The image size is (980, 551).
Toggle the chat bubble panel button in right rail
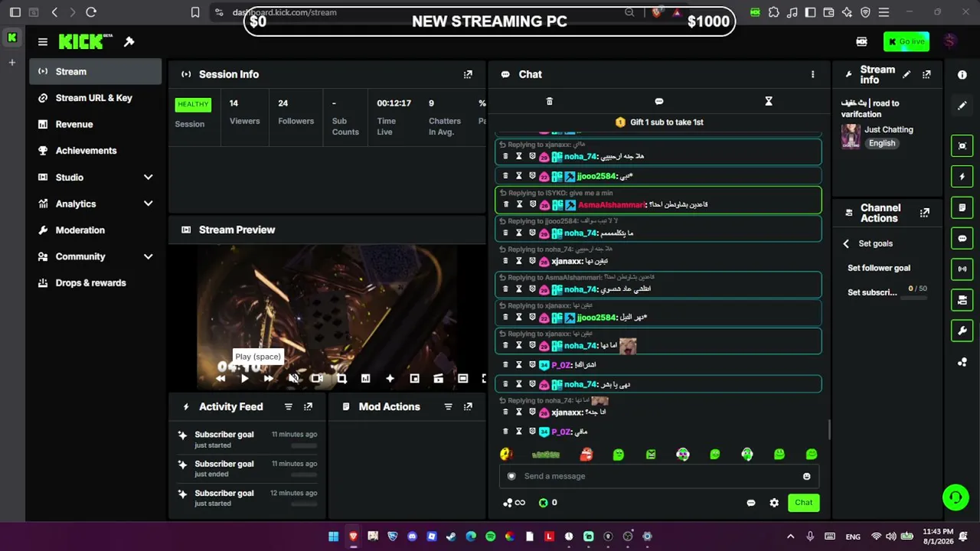[x=962, y=239]
